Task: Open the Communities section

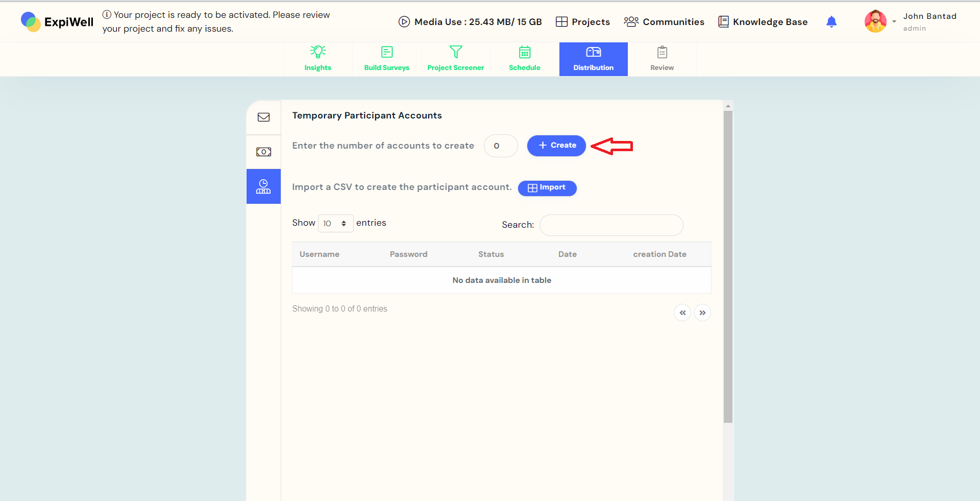Action: (x=664, y=21)
